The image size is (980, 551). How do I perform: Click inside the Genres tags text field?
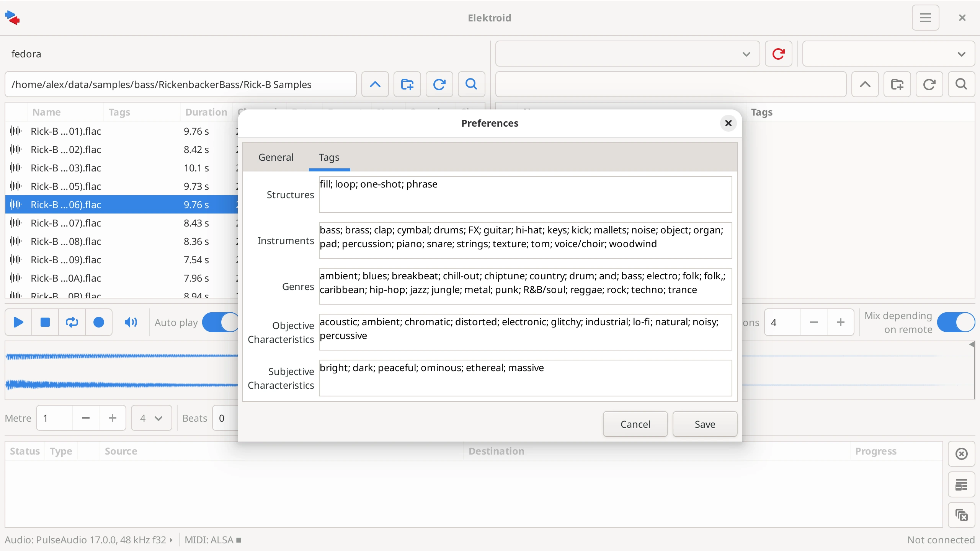pyautogui.click(x=524, y=286)
